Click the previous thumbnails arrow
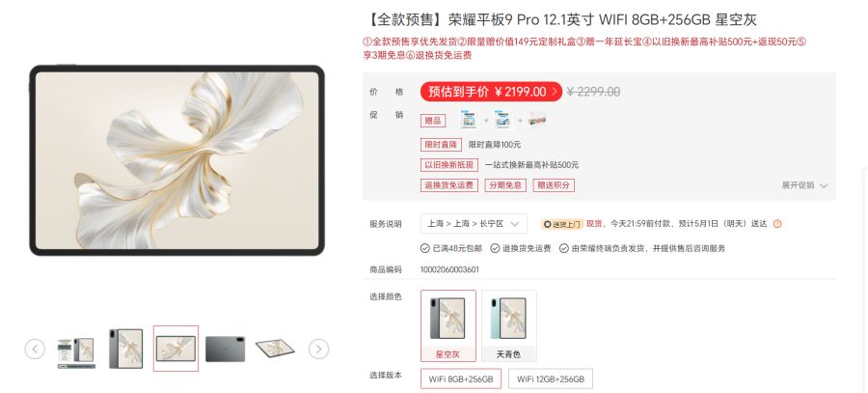The image size is (868, 393). coord(35,350)
